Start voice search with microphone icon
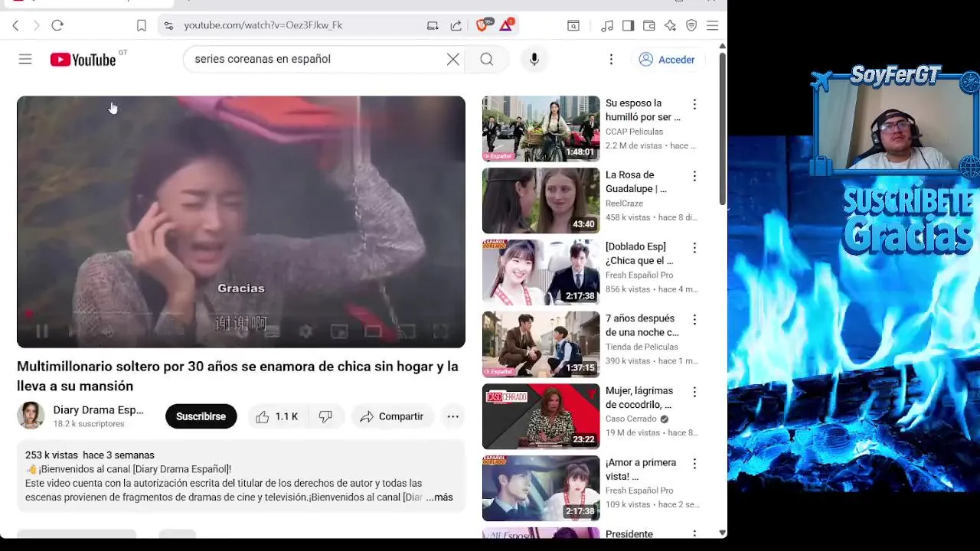The height and width of the screenshot is (551, 980). coord(534,59)
